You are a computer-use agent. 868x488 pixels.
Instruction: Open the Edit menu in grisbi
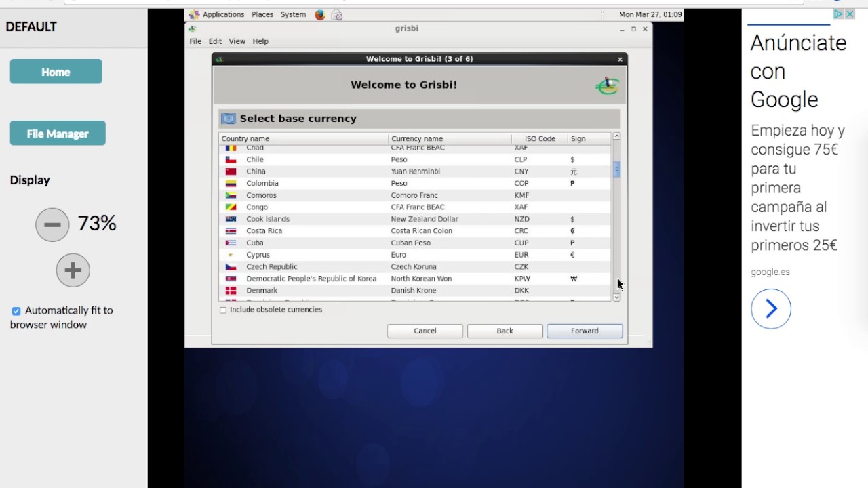click(215, 41)
